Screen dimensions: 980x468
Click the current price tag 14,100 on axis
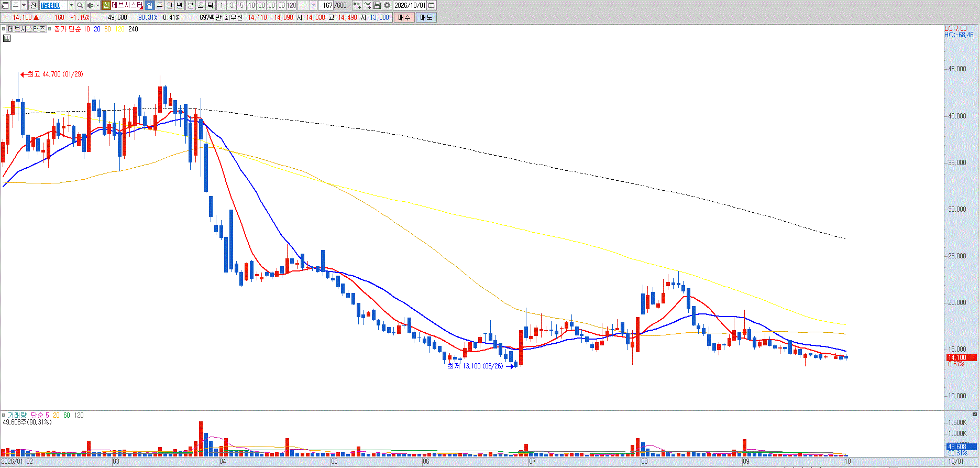click(961, 357)
